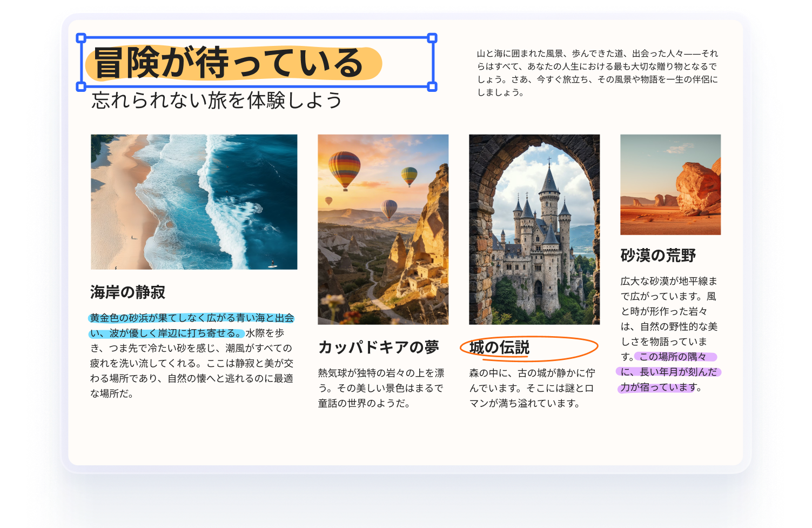The image size is (812, 528).
Task: Select the aerial beach wave photo
Action: point(194,202)
